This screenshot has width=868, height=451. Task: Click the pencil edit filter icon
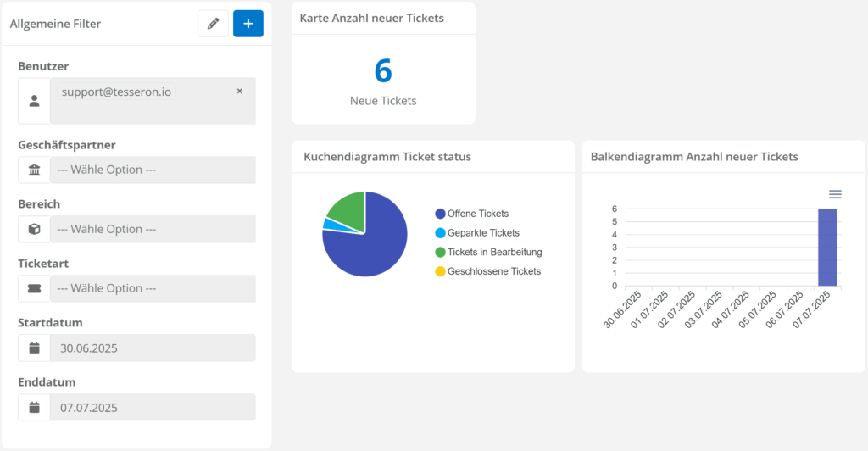pyautogui.click(x=213, y=24)
